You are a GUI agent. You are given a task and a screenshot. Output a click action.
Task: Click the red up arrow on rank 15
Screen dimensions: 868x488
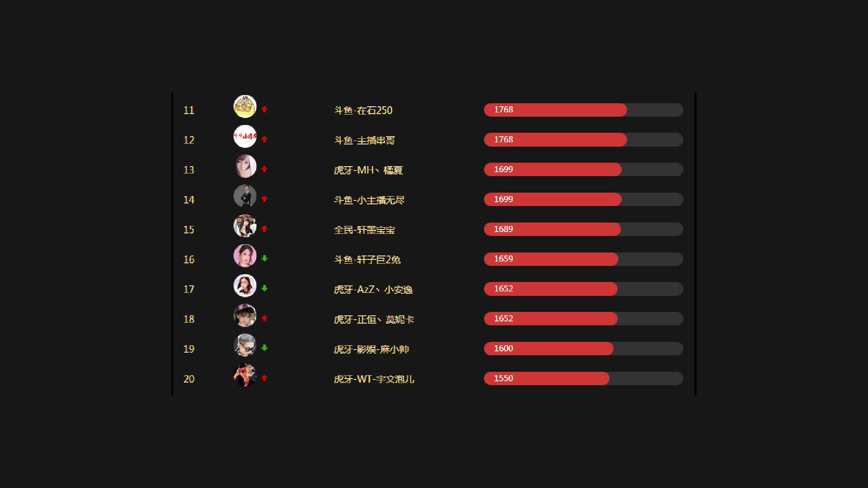point(264,229)
